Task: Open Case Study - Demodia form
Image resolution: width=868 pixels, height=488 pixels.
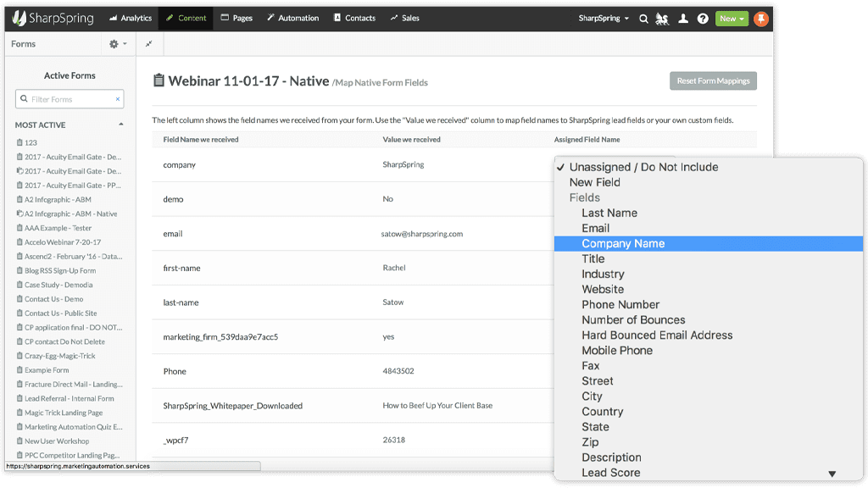Action: [58, 285]
